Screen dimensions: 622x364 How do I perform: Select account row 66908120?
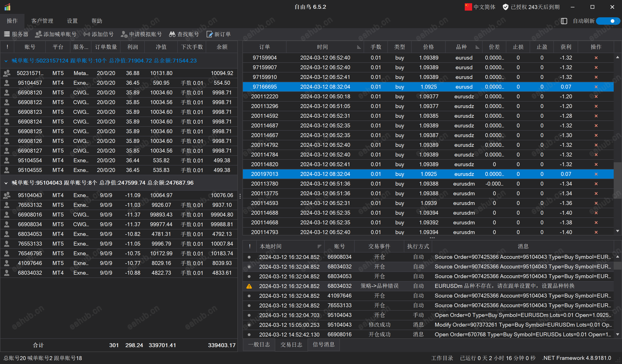pos(30,93)
